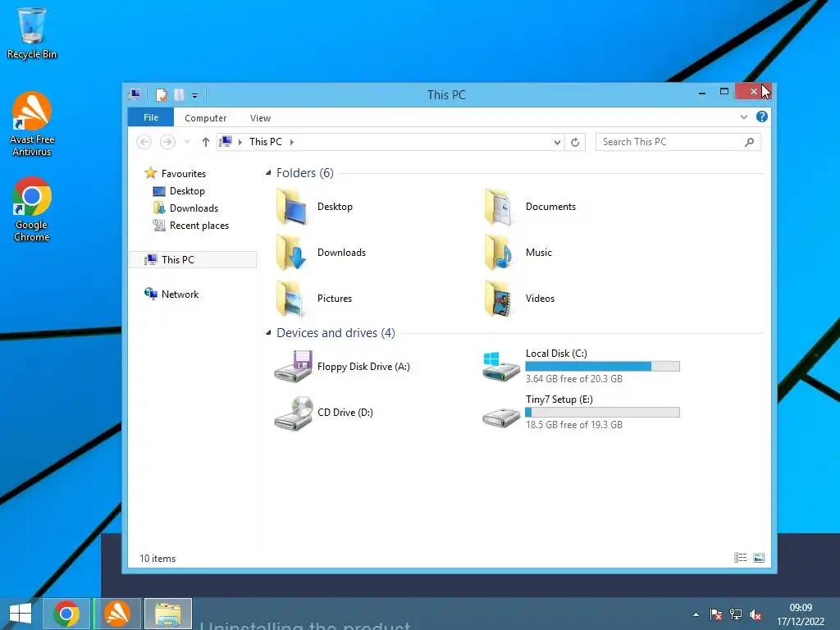Open Recycle Bin on the desktop
The height and width of the screenshot is (630, 840).
click(32, 33)
